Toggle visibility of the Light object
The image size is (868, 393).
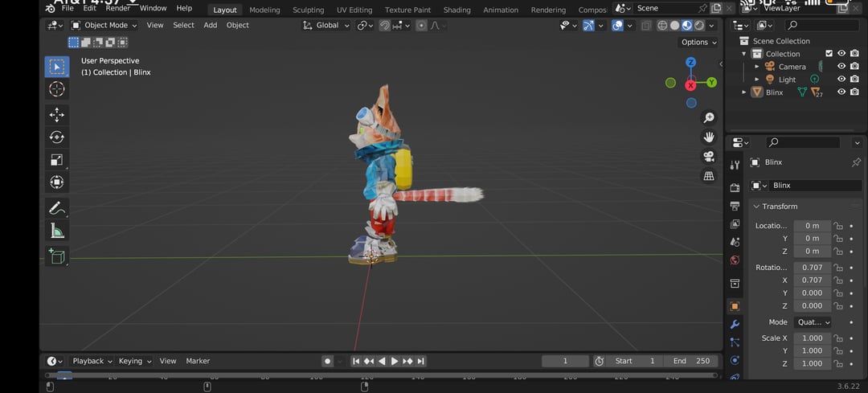(841, 80)
